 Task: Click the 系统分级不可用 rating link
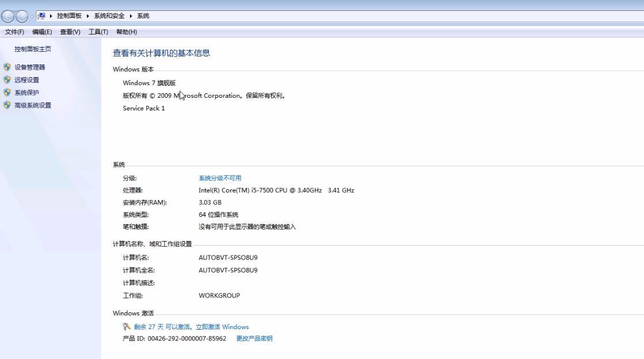point(220,178)
